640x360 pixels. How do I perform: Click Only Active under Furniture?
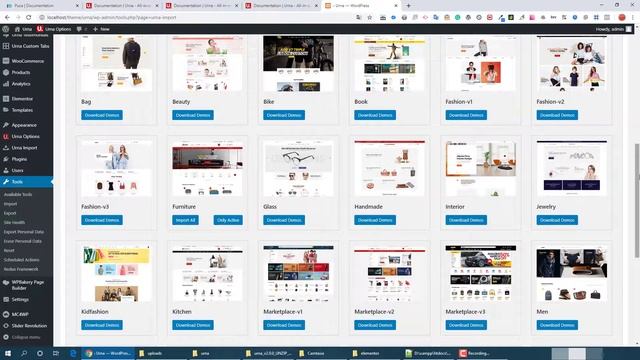[x=228, y=220]
